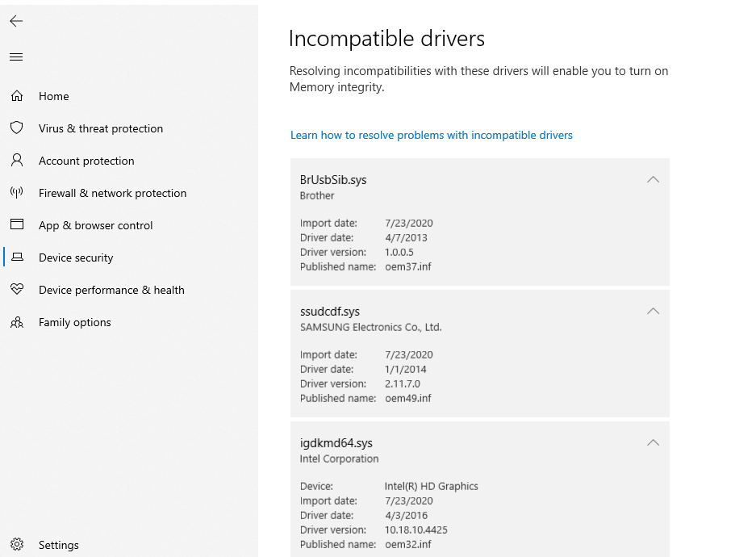Click the Firewall antenna icon
Screen dimensions: 756x557
[17, 193]
